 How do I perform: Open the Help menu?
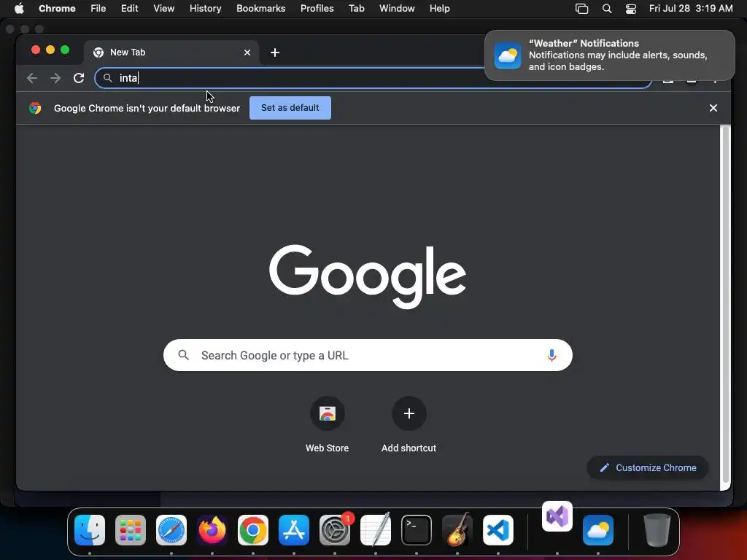pyautogui.click(x=439, y=9)
